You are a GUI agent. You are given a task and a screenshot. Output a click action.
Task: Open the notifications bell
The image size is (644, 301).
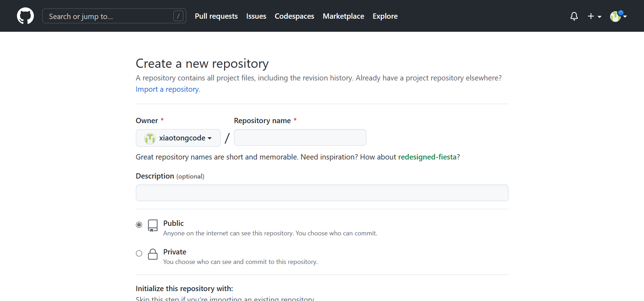[x=574, y=16]
